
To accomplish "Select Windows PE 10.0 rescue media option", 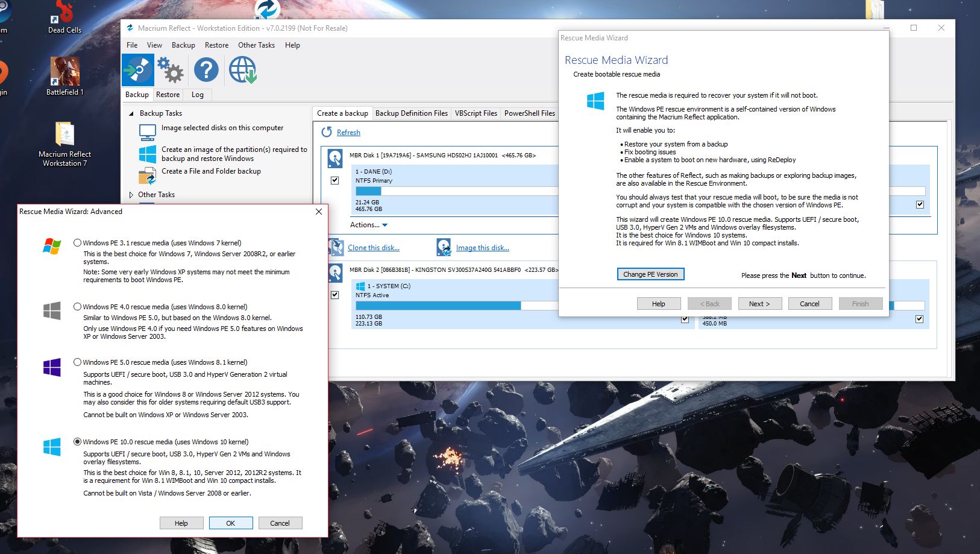I will point(77,442).
